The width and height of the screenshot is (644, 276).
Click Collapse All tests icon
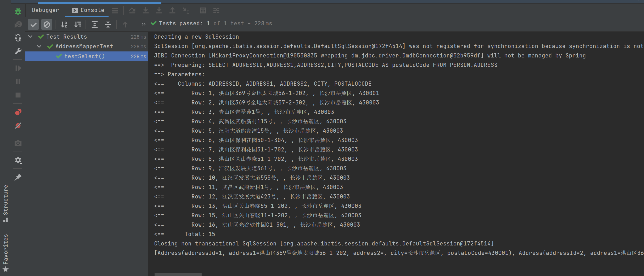coord(108,25)
